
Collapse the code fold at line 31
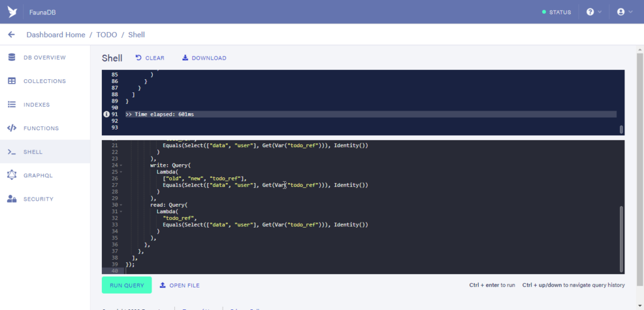click(x=121, y=211)
